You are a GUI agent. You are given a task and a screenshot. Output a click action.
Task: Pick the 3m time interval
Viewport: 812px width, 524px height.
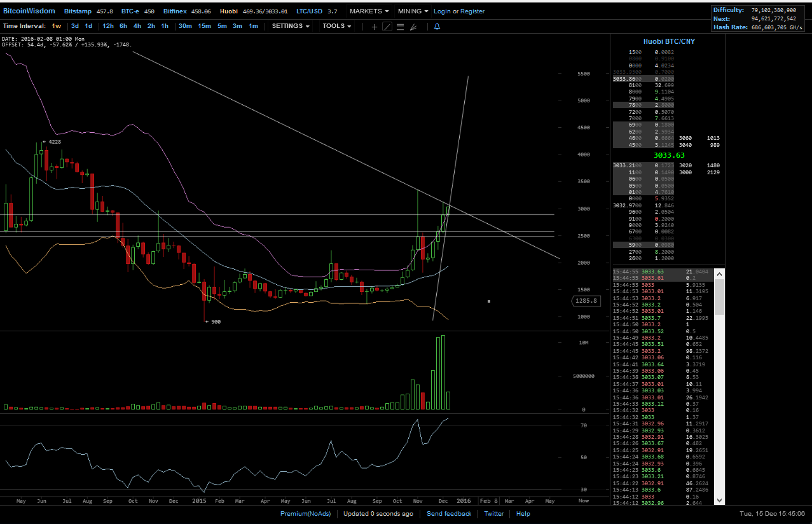(x=237, y=26)
